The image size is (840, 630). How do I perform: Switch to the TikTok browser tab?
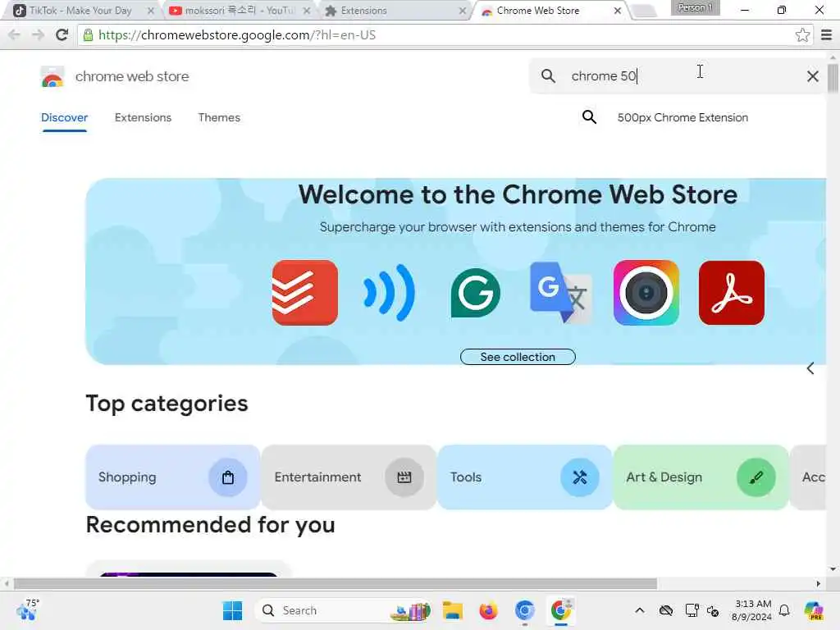click(80, 11)
